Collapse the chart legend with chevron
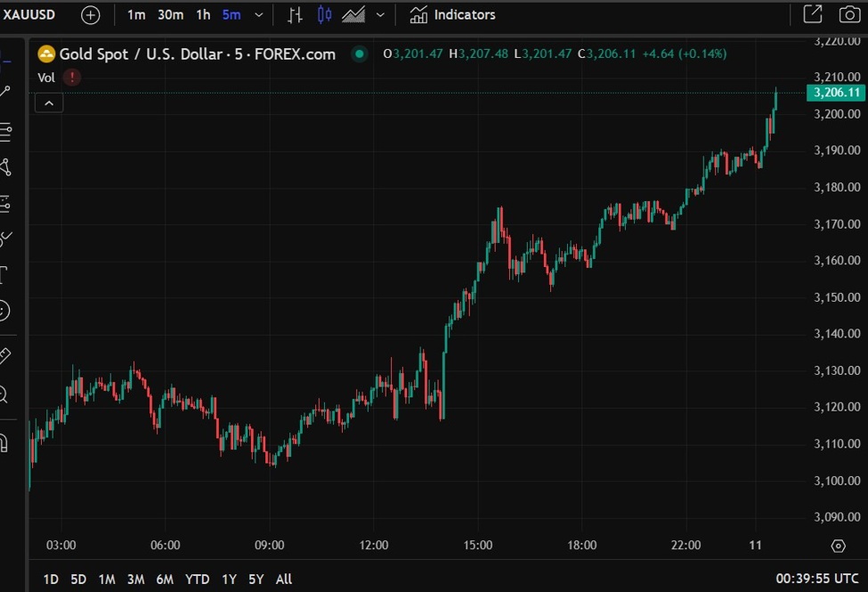The width and height of the screenshot is (868, 592). 49,102
